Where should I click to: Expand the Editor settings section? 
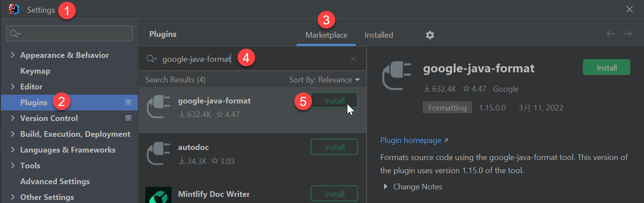coord(12,86)
